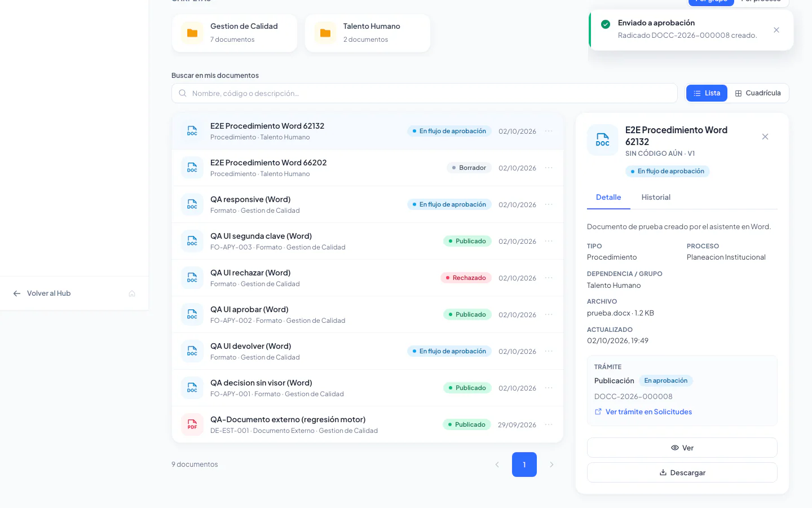Switch to Cuadrícula view
Screen dimensions: 812x508
tap(758, 93)
